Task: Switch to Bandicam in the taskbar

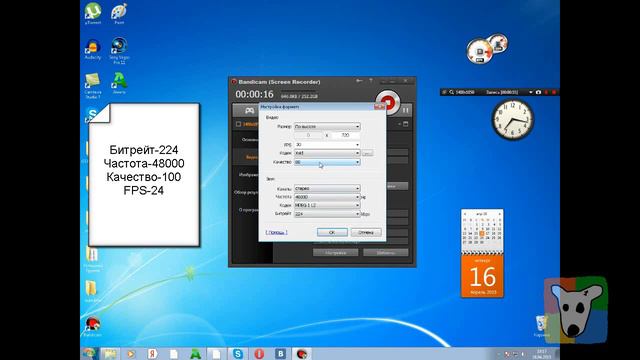Action: pyautogui.click(x=302, y=354)
